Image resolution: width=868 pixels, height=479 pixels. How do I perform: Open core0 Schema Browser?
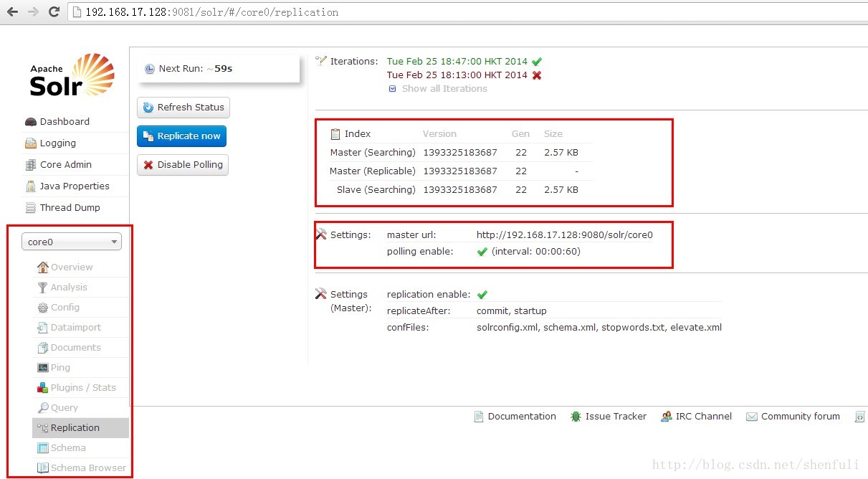88,468
